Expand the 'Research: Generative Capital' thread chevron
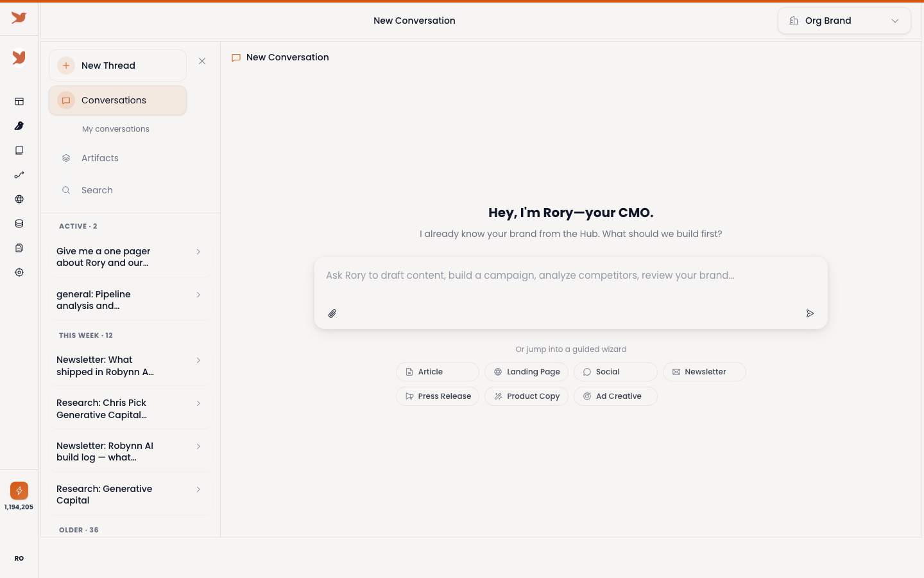 pos(198,489)
